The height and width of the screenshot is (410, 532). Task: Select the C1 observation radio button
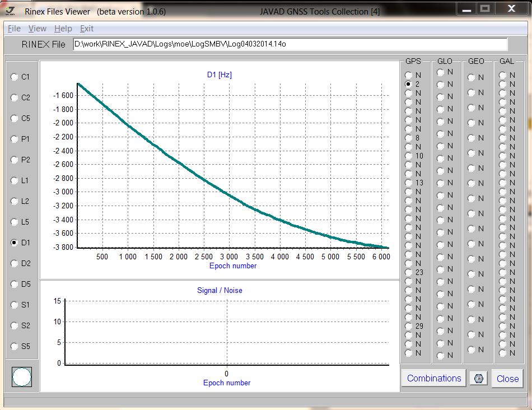(x=15, y=77)
